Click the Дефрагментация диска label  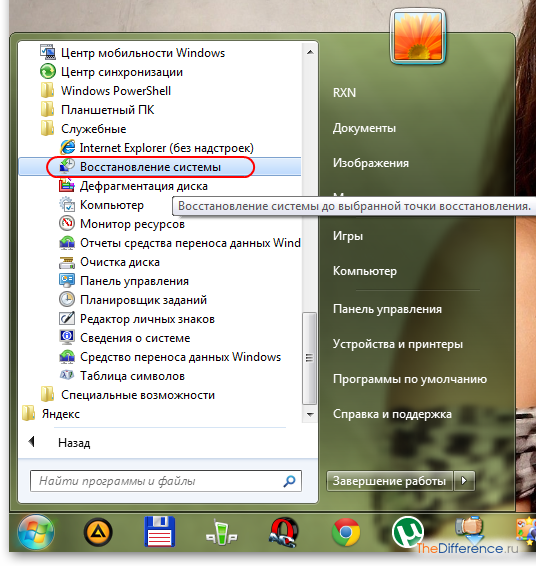point(144,186)
